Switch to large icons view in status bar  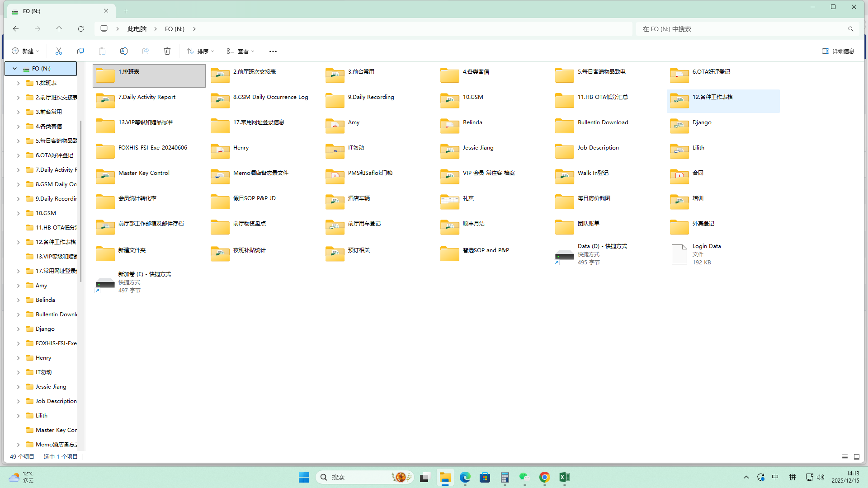(x=857, y=457)
